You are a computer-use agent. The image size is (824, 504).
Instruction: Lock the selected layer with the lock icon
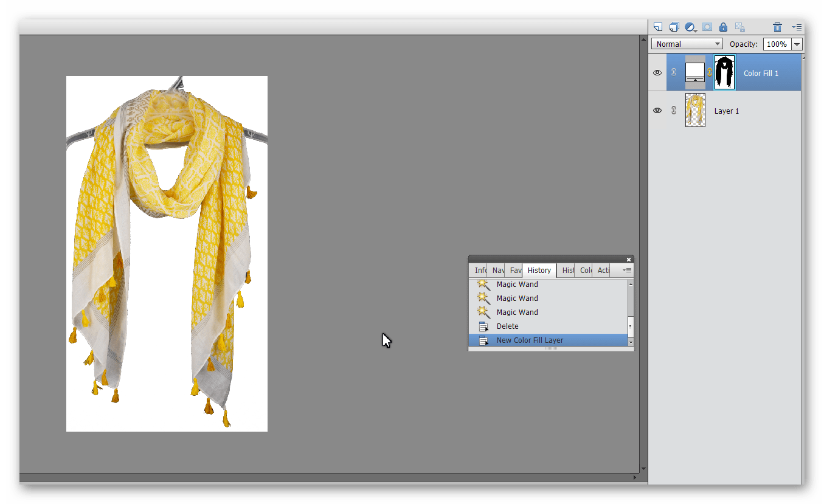coord(723,27)
